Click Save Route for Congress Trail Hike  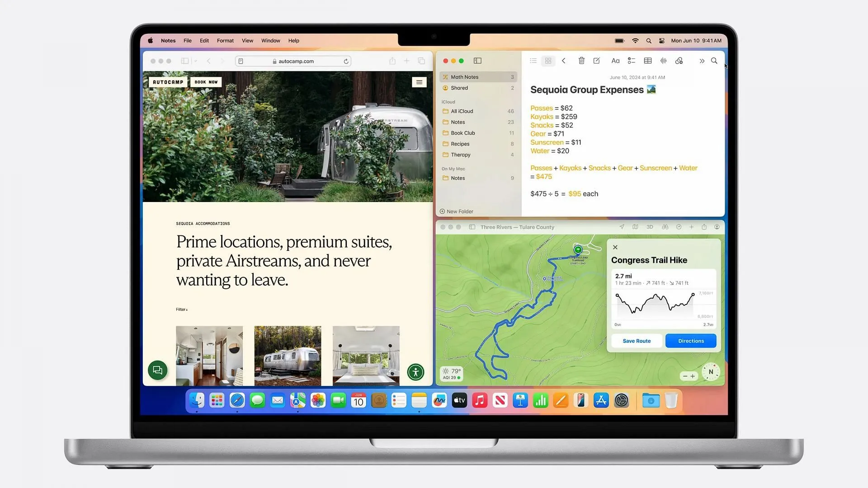click(637, 341)
